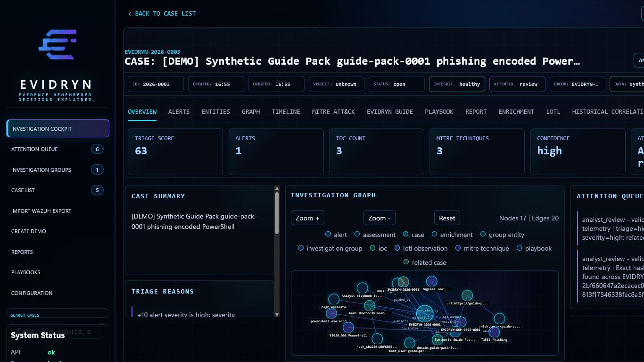
Task: Open Investigation Cockpit in sidebar
Action: point(58,128)
